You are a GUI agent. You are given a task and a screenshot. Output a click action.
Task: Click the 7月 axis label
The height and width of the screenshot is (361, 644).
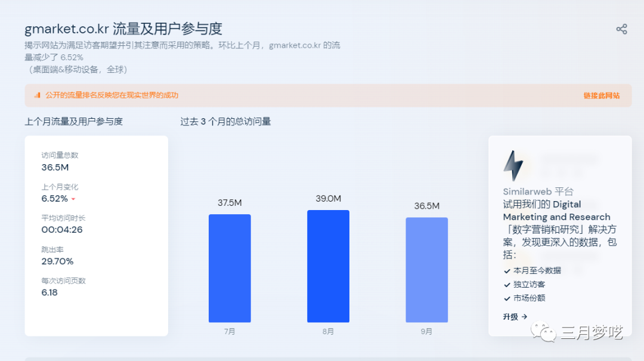230,331
